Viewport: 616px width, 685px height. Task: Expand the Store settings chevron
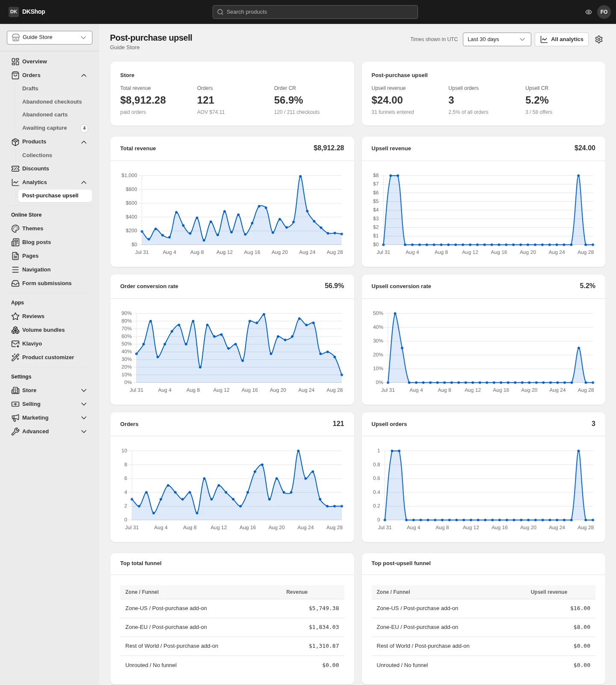click(84, 390)
